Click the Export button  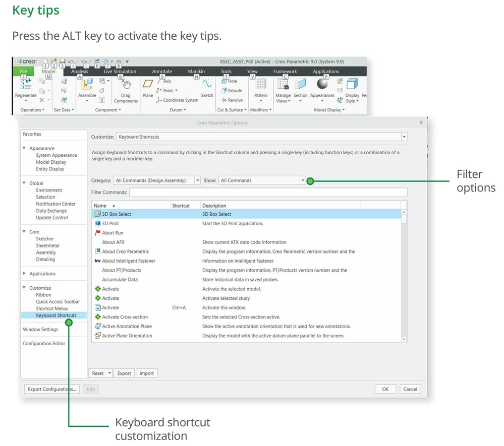pos(124,373)
